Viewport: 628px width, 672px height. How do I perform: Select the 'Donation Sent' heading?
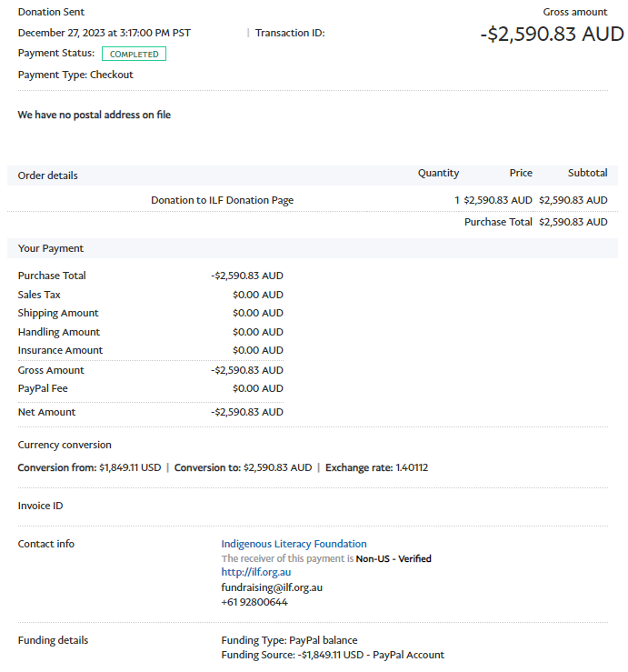click(x=51, y=12)
